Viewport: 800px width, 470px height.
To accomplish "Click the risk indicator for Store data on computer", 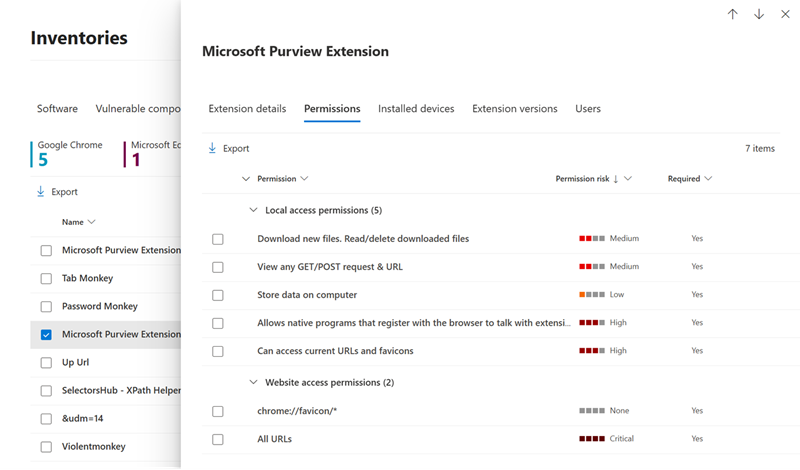I will [x=592, y=294].
